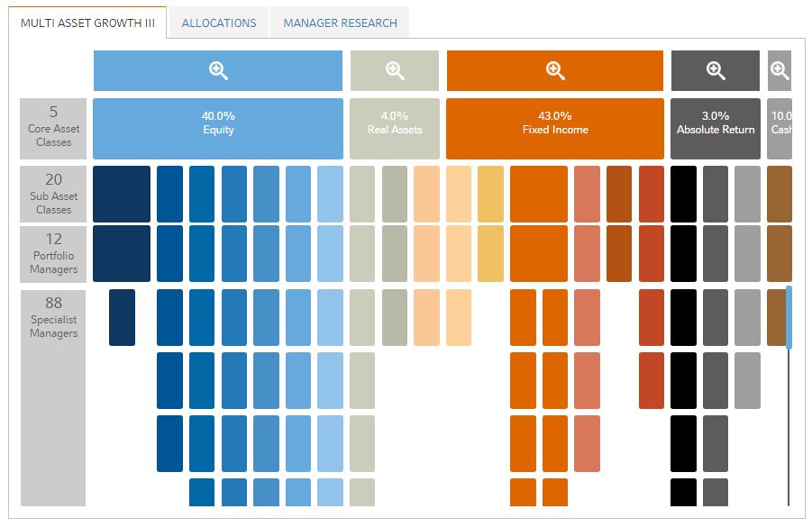
Task: Click the zoom magnifier above Real Assets
Action: pos(395,71)
